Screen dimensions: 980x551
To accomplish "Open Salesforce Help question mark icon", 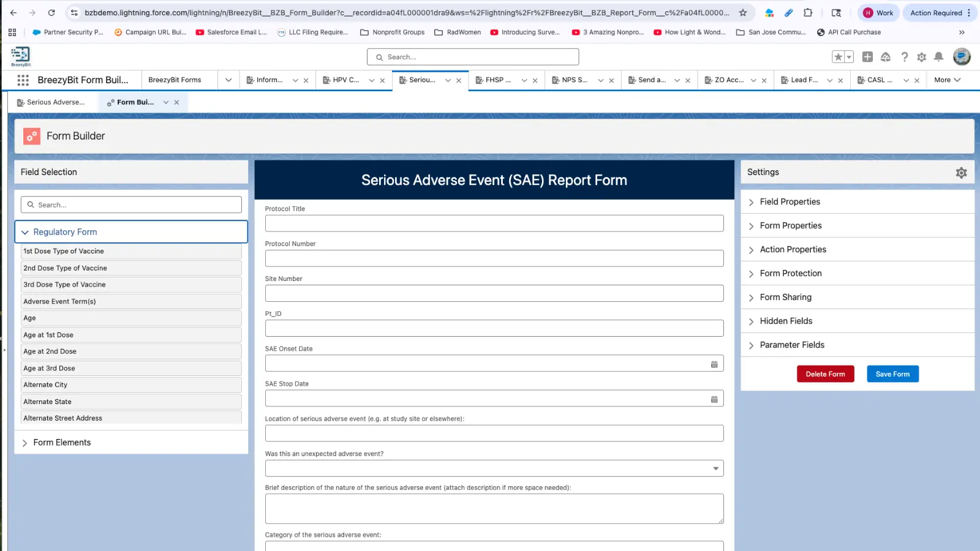I will 905,56.
